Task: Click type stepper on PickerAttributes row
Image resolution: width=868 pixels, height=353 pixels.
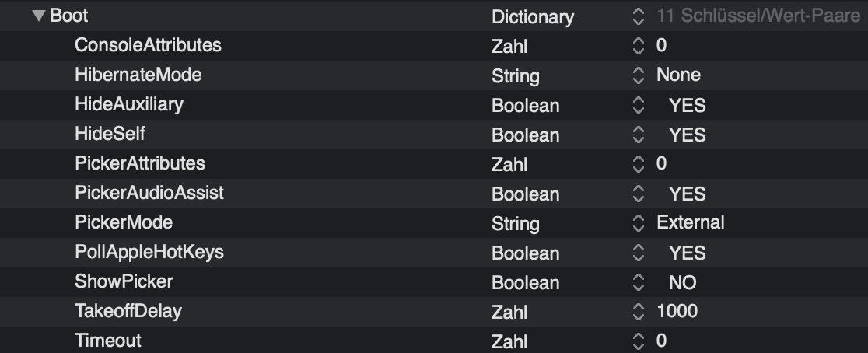Action: (x=639, y=164)
